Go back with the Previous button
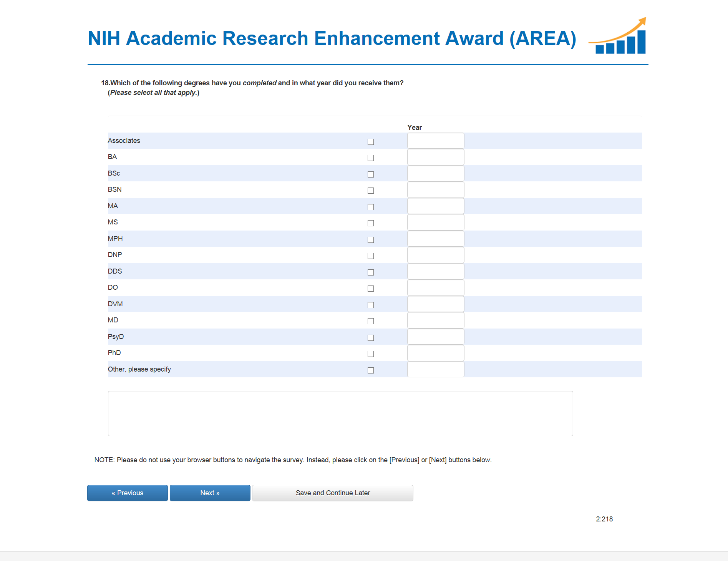Image resolution: width=728 pixels, height=561 pixels. click(x=128, y=493)
